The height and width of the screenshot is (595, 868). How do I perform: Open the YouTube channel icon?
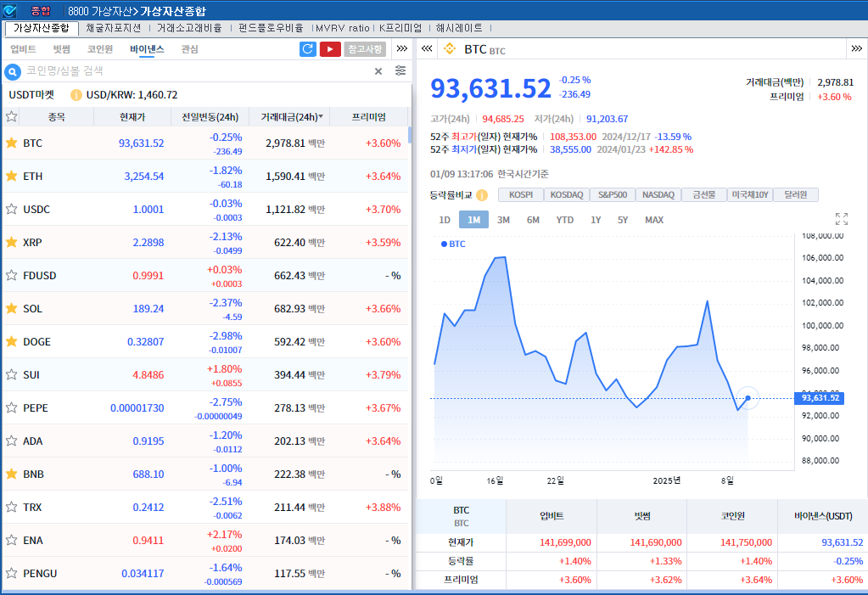(x=330, y=49)
